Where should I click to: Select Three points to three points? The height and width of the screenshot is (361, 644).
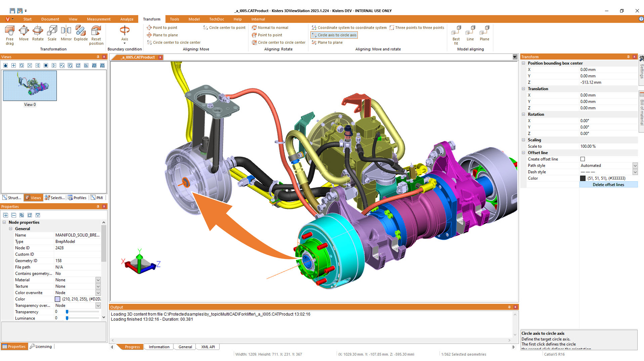417,28
